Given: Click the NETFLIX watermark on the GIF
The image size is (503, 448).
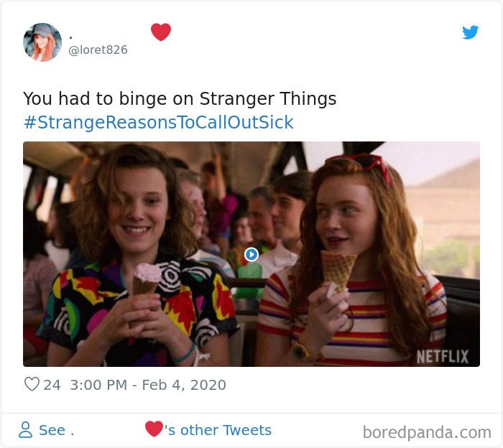Looking at the screenshot, I should 443,357.
